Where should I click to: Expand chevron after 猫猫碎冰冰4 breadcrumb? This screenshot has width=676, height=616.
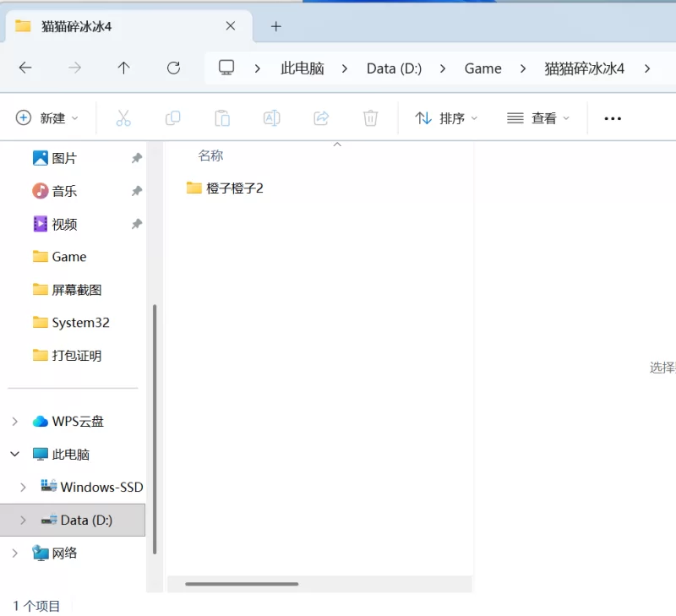coord(647,68)
